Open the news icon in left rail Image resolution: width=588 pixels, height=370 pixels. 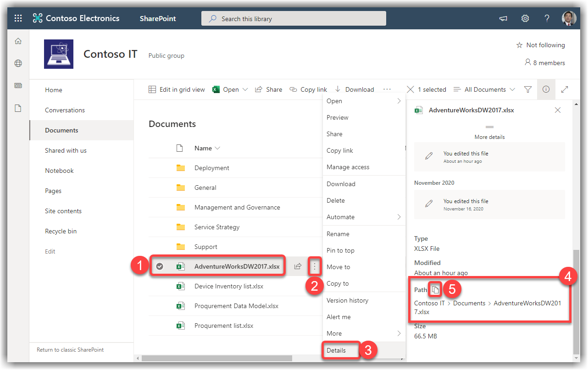18,86
